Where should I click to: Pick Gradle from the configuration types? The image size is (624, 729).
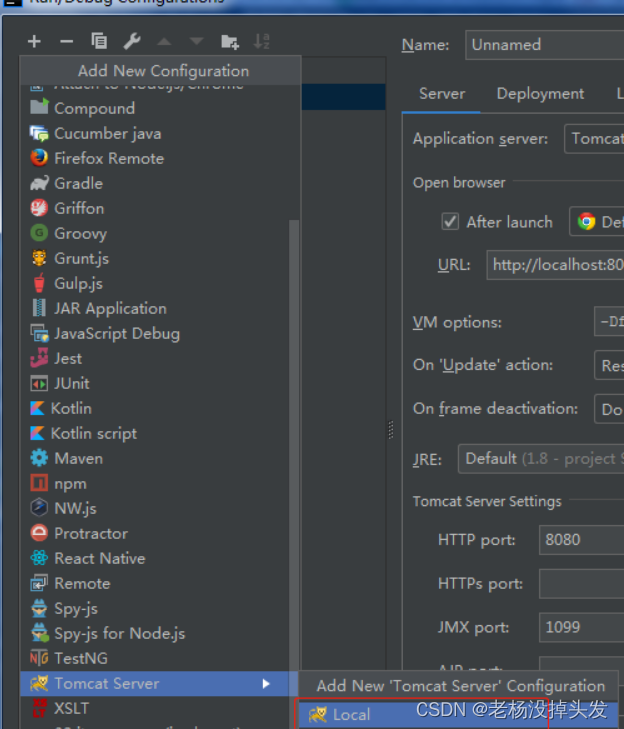(x=78, y=183)
